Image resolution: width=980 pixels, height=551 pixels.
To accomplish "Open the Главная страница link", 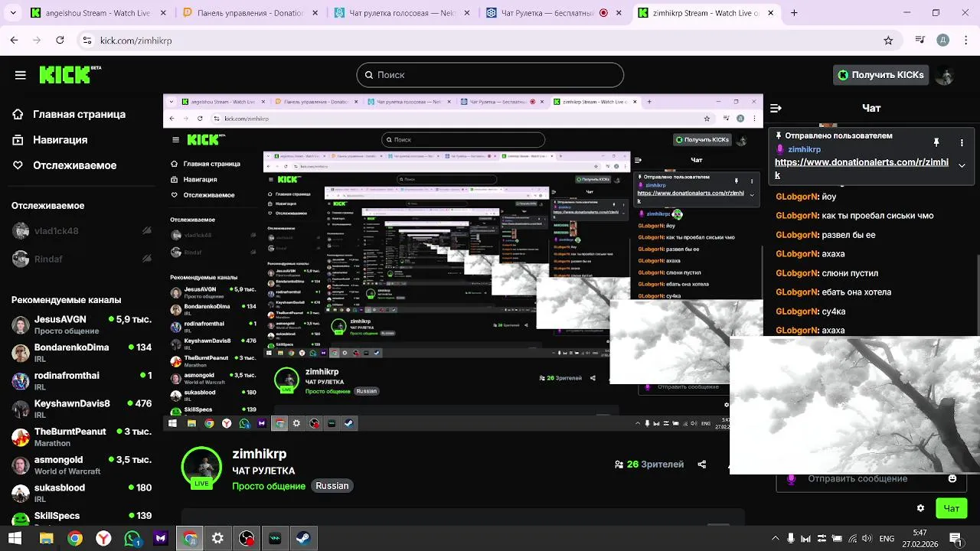I will click(x=79, y=114).
